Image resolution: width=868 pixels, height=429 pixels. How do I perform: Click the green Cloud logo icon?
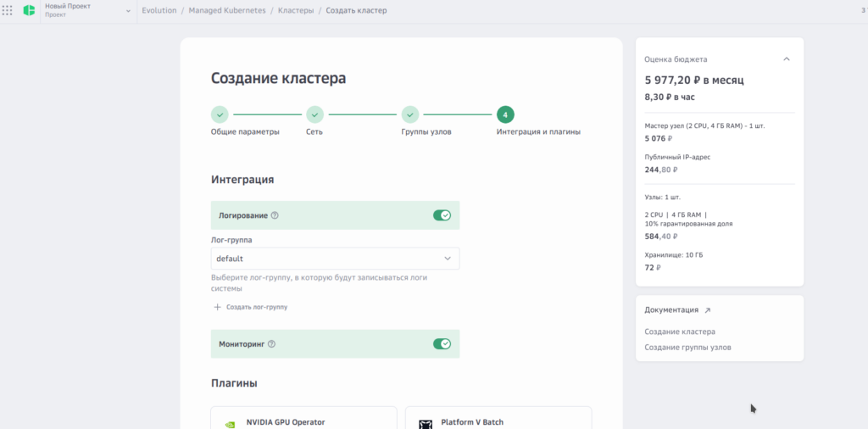[29, 11]
